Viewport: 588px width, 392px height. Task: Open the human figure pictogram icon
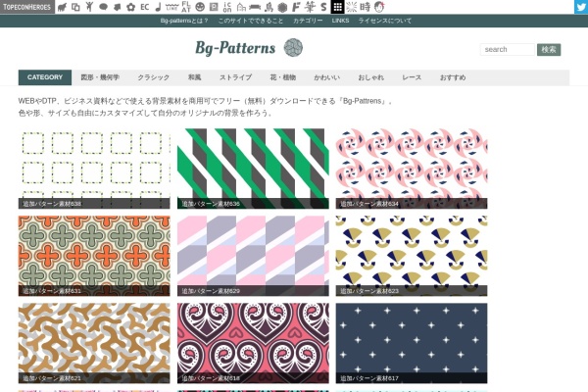pyautogui.click(x=89, y=7)
